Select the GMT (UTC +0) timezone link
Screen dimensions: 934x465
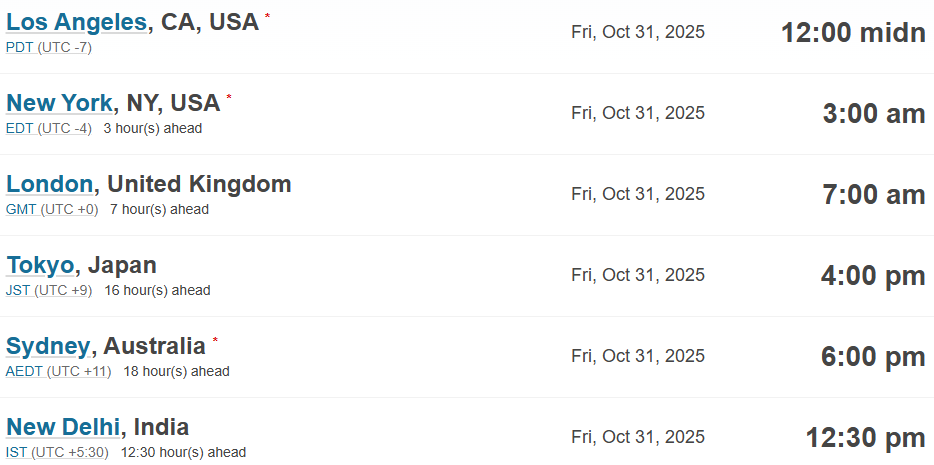tap(52, 209)
